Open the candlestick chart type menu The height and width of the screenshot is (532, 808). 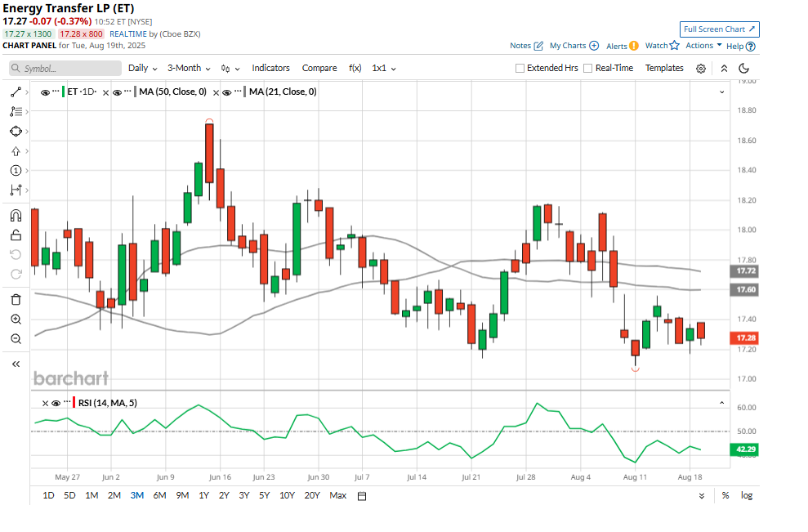[x=230, y=69]
